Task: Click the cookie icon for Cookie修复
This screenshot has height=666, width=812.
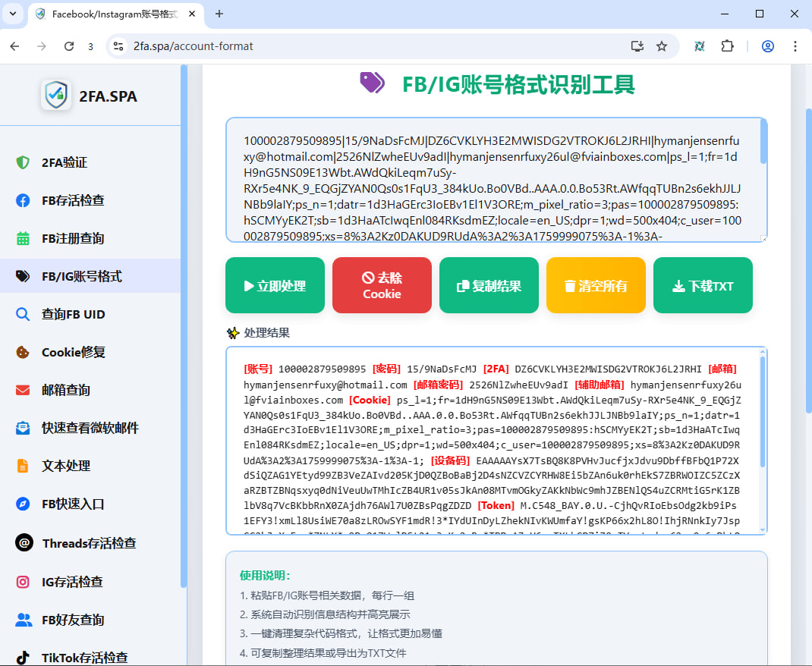Action: click(23, 353)
